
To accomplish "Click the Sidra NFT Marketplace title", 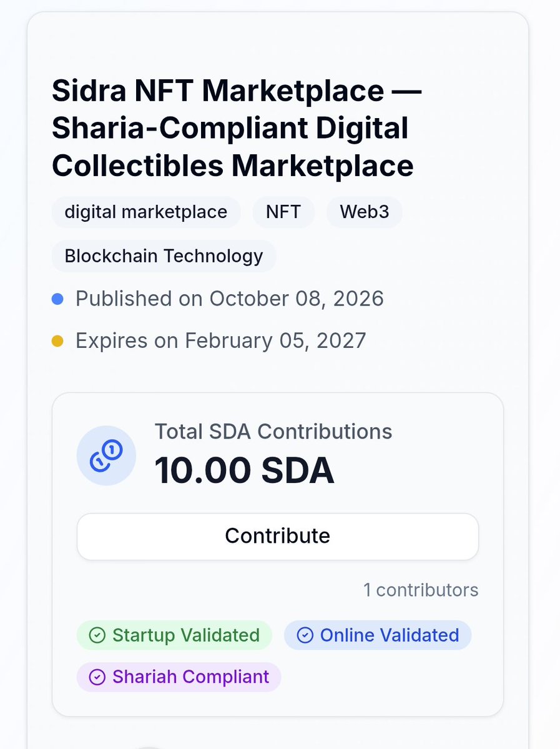I will [237, 128].
